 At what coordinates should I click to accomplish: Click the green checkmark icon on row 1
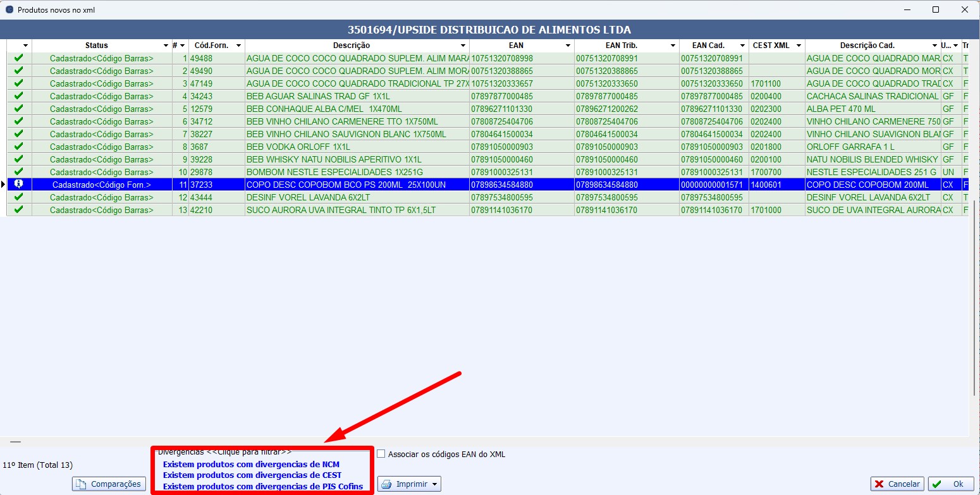click(18, 58)
